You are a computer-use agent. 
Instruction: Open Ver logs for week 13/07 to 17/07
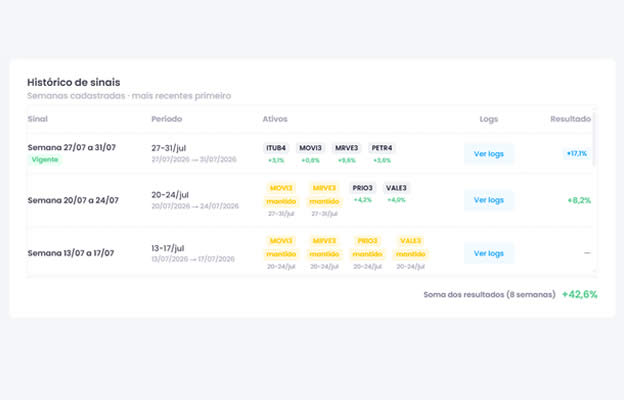489,253
